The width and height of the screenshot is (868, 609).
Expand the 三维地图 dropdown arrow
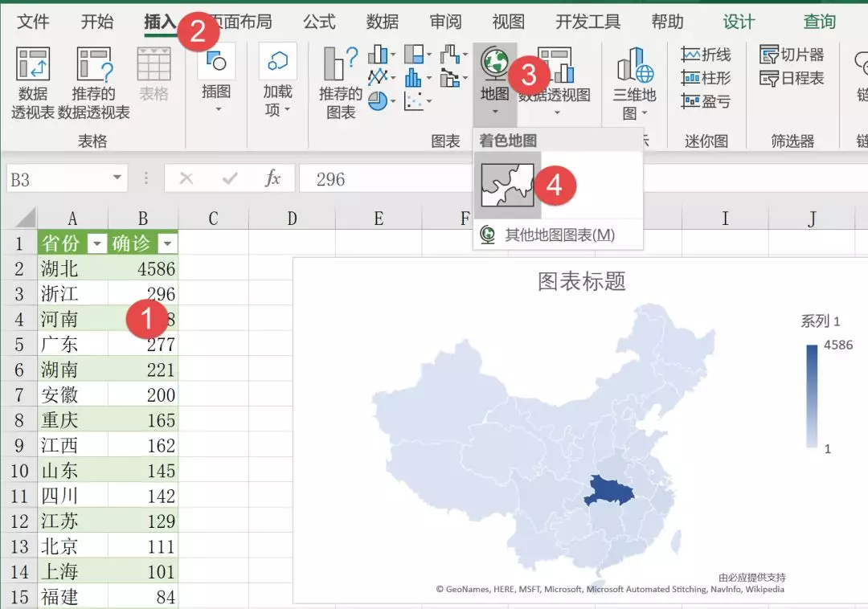(x=645, y=112)
